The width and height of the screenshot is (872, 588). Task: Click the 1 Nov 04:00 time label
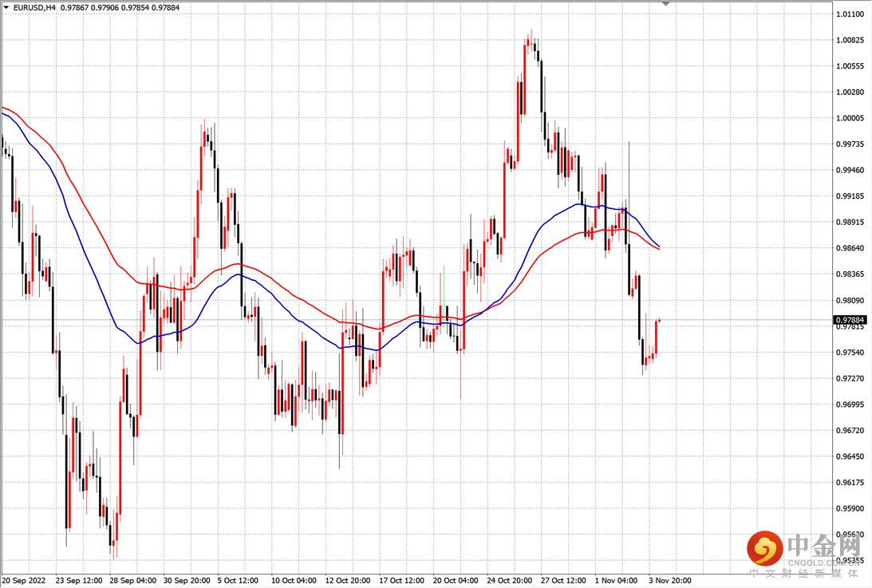point(616,581)
